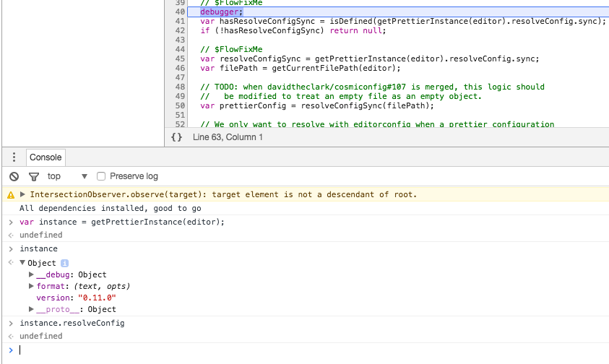Click the version "0.11.0" value
Screen dimensions: 609x364
pyautogui.click(x=97, y=298)
